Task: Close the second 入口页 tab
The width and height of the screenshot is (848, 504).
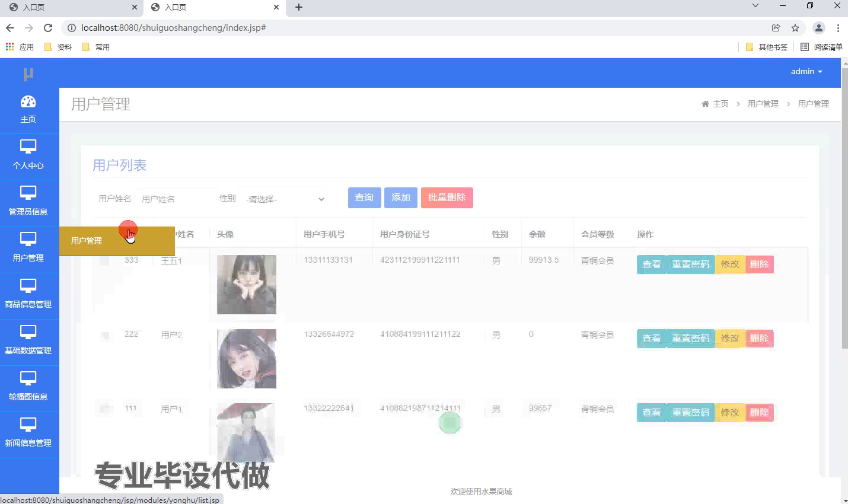Action: [x=276, y=7]
